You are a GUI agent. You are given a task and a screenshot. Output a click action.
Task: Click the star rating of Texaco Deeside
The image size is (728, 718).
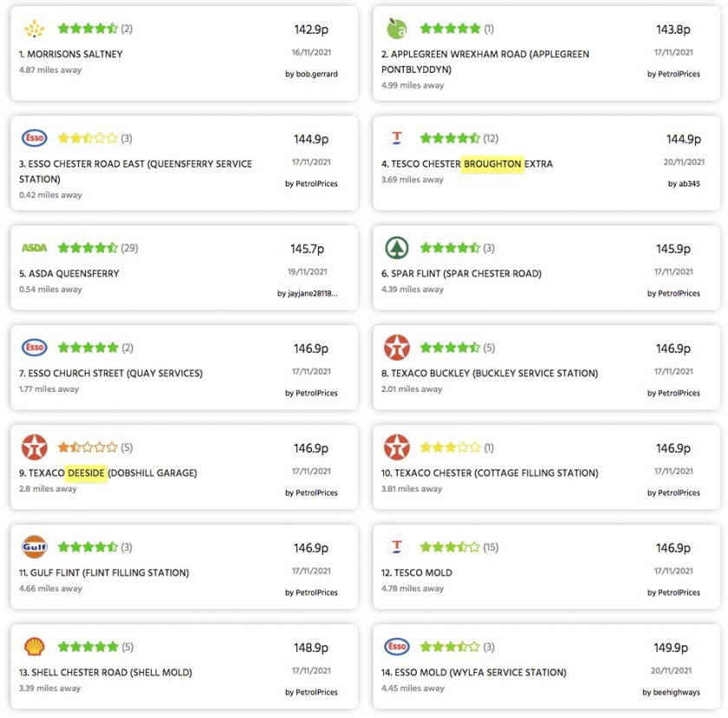click(88, 447)
